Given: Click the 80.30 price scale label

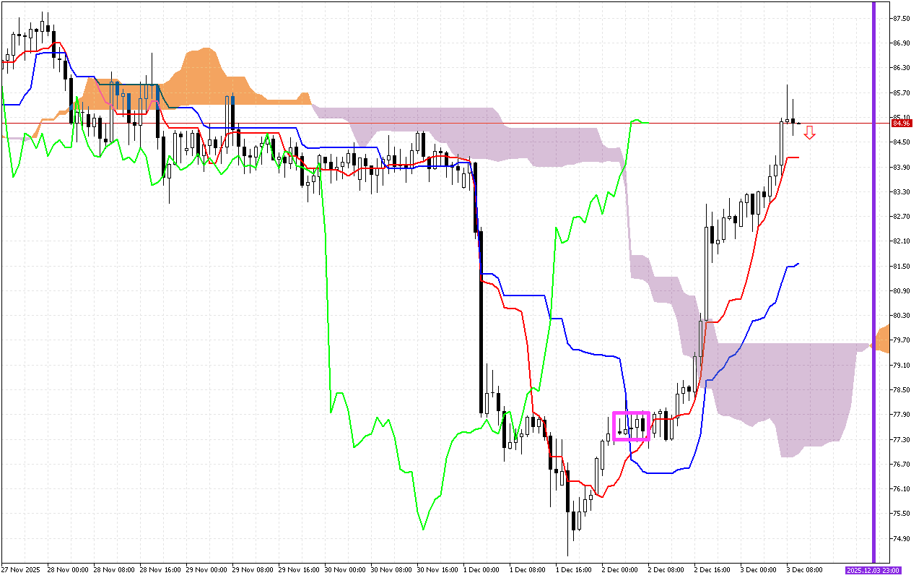Looking at the screenshot, I should 900,316.
